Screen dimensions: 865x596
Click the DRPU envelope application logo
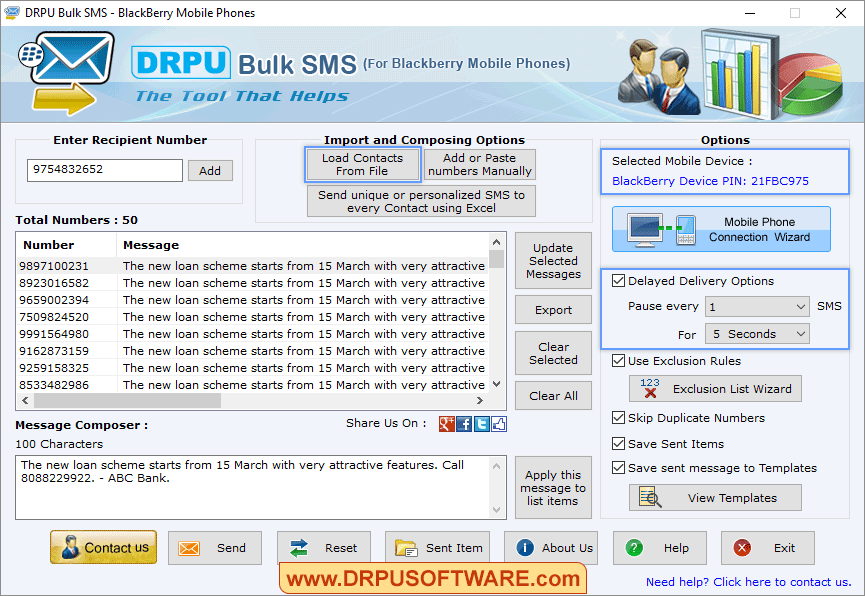67,72
